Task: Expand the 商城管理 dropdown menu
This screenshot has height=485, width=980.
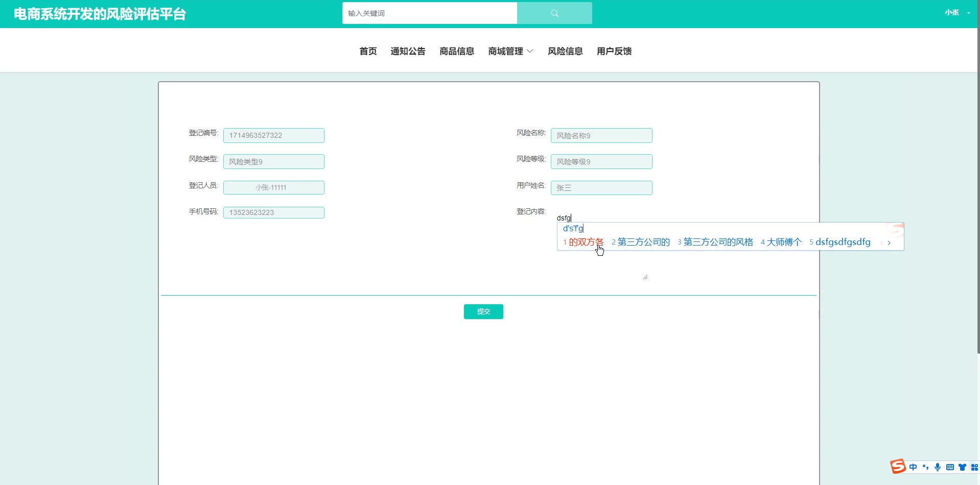Action: (510, 51)
